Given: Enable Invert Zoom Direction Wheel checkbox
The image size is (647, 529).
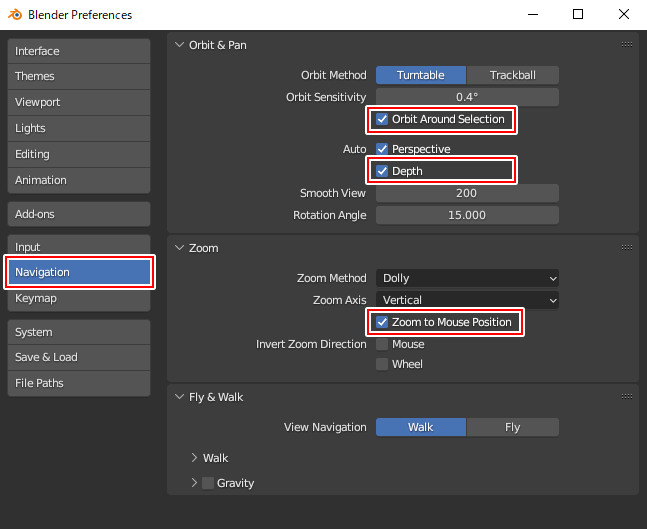Looking at the screenshot, I should (382, 364).
